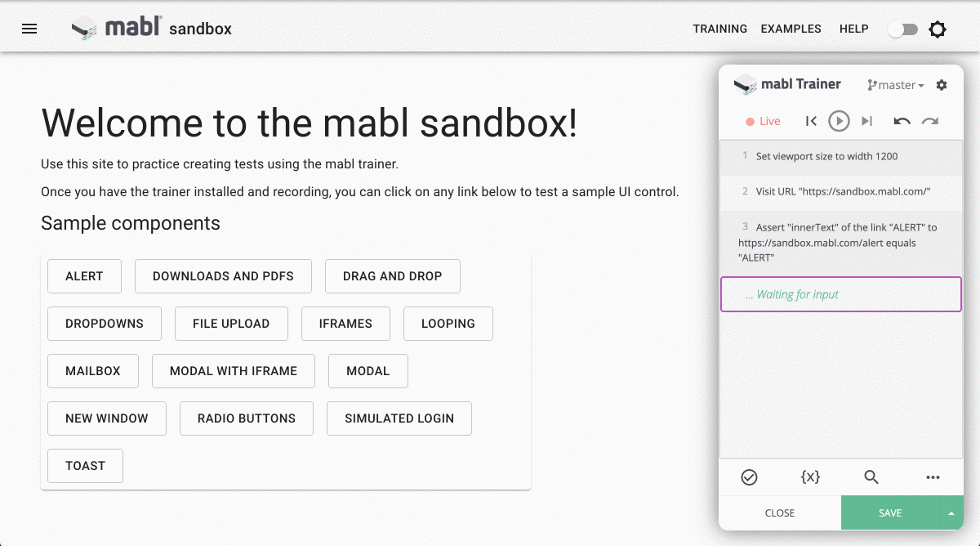Expand the save options arrow
This screenshot has height=546, width=980.
[x=951, y=512]
